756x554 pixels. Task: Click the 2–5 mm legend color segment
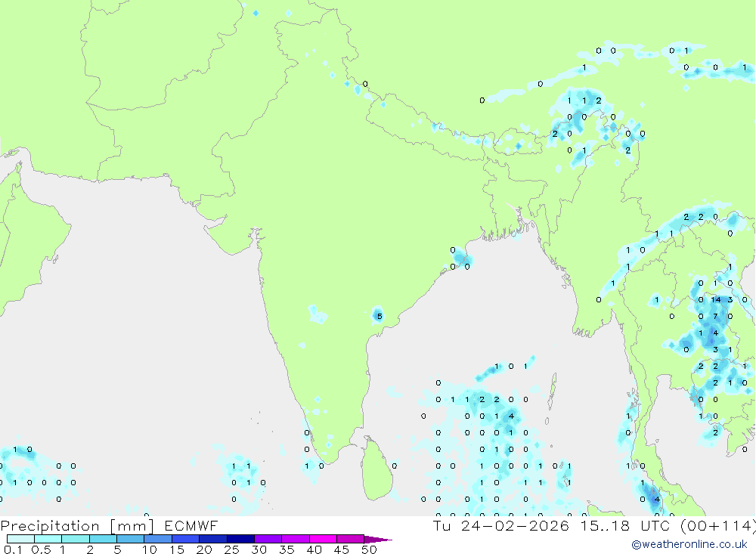point(103,539)
